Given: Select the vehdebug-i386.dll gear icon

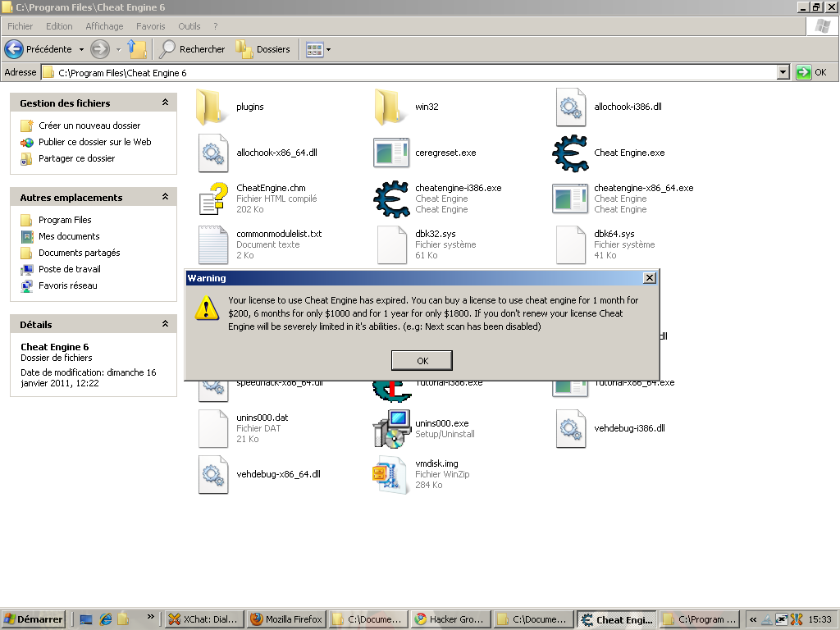Looking at the screenshot, I should pyautogui.click(x=571, y=428).
